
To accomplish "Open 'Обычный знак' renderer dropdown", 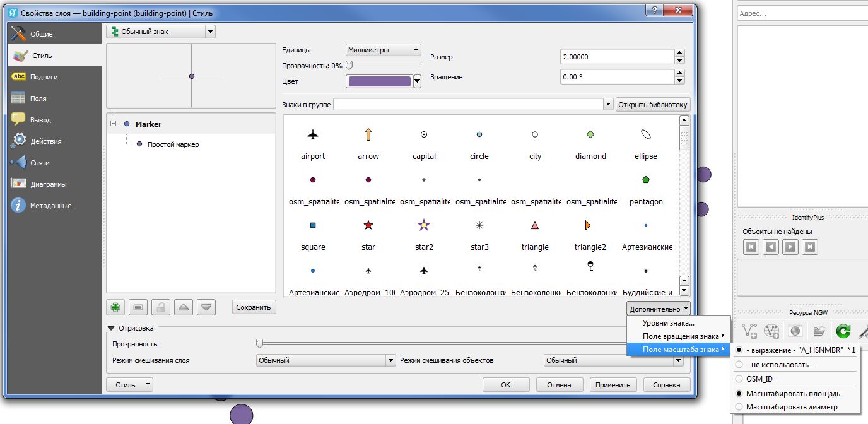I will click(161, 32).
